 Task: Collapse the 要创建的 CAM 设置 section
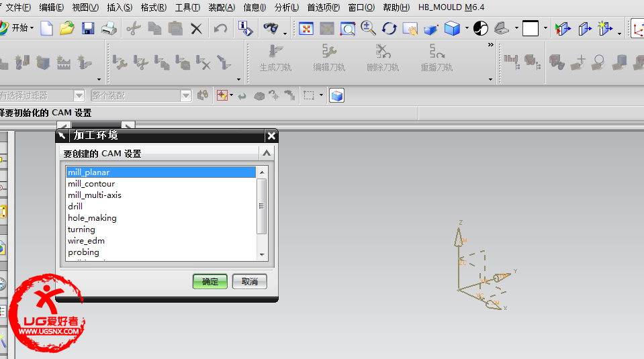click(266, 154)
